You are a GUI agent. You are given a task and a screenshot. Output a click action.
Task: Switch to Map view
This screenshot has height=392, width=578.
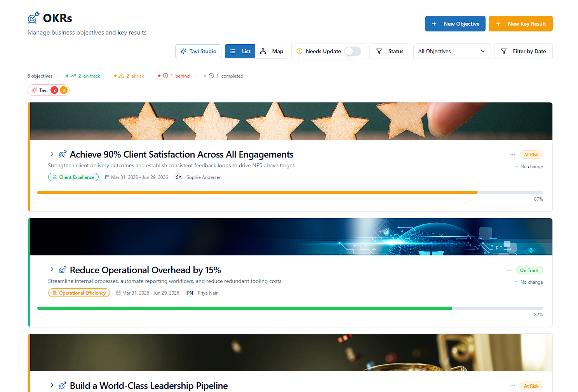click(272, 51)
